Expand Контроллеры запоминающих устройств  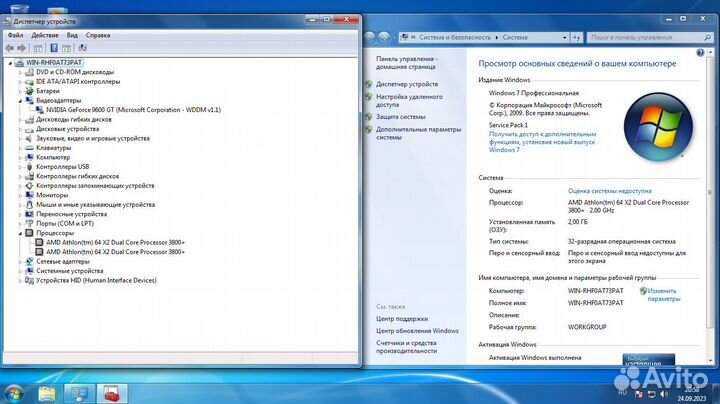[x=20, y=186]
